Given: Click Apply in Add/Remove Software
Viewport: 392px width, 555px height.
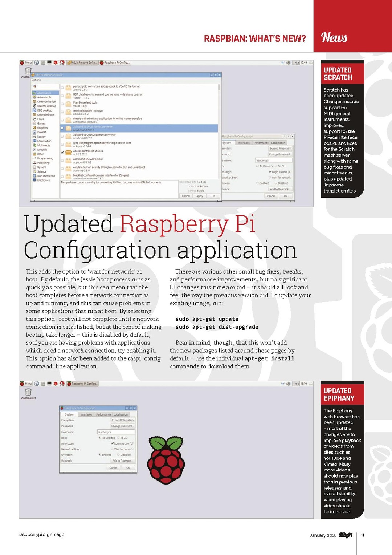Looking at the screenshot, I should tap(200, 196).
